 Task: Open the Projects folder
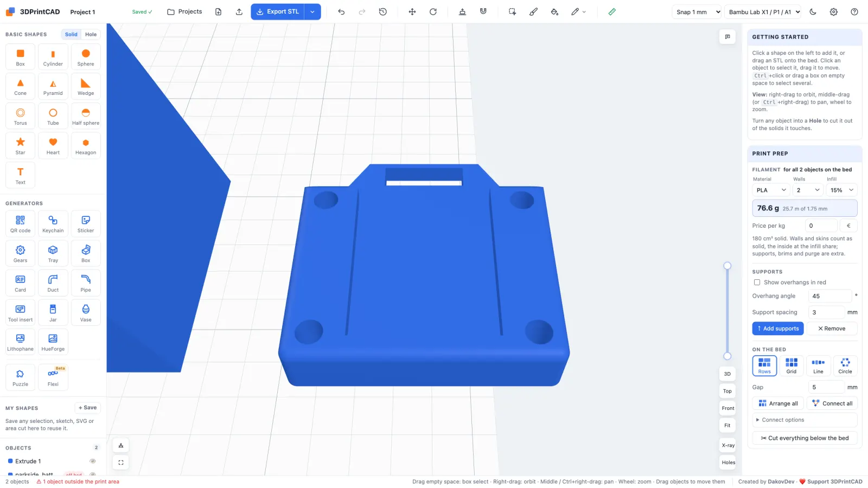click(184, 12)
